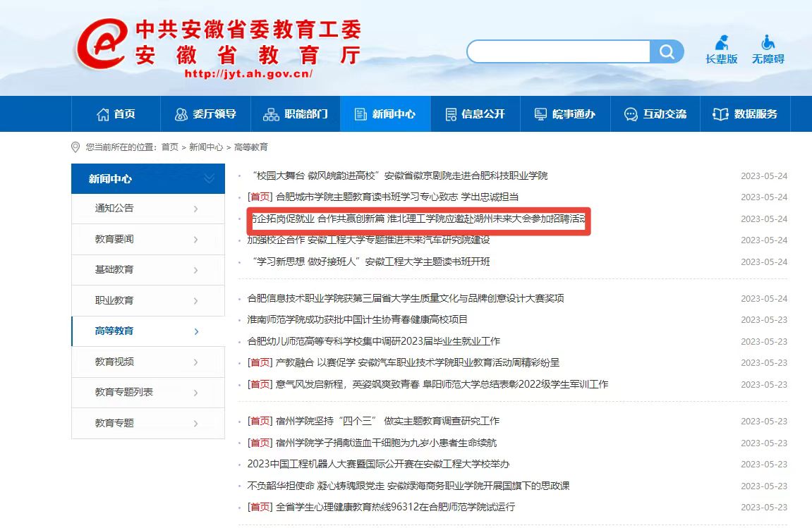
Task: Enable 无障碍 accessibility mode icon
Action: pos(768,43)
